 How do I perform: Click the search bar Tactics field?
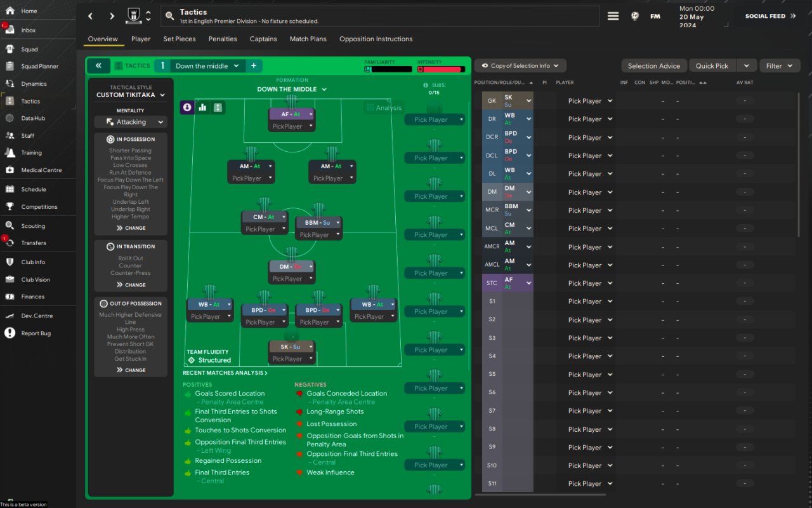379,16
